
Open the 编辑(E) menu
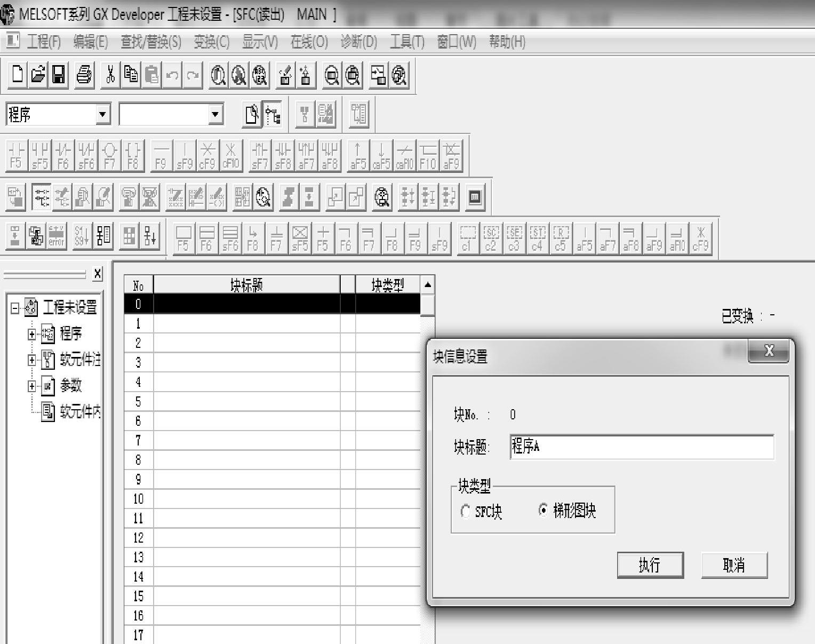[91, 42]
